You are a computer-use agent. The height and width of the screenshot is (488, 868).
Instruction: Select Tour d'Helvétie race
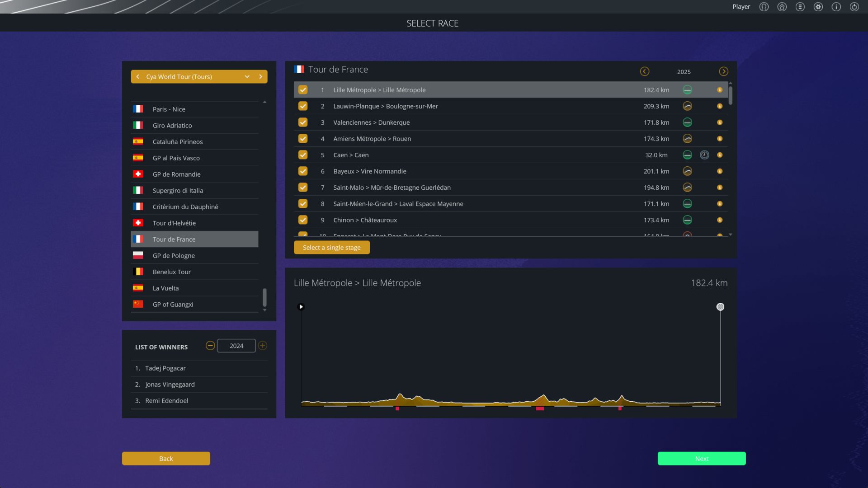(x=195, y=223)
